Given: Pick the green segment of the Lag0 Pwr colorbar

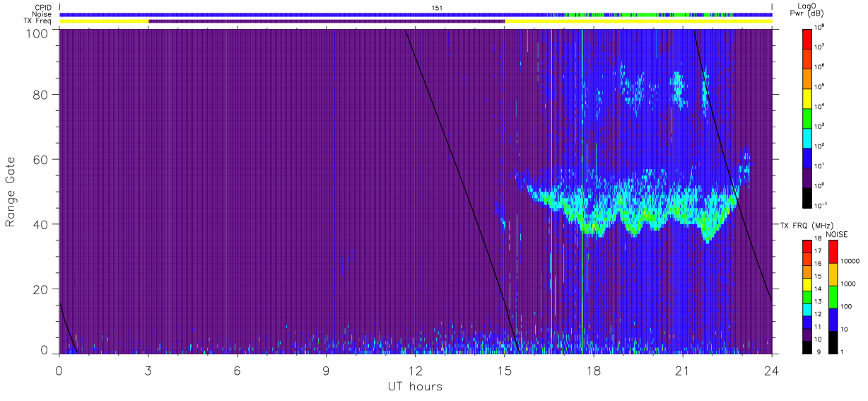Looking at the screenshot, I should tap(807, 117).
